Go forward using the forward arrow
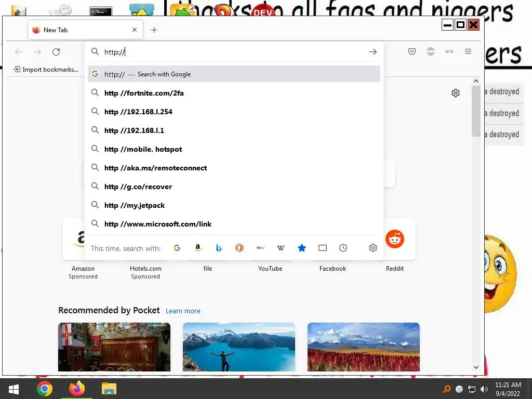The image size is (532, 399). [x=37, y=52]
